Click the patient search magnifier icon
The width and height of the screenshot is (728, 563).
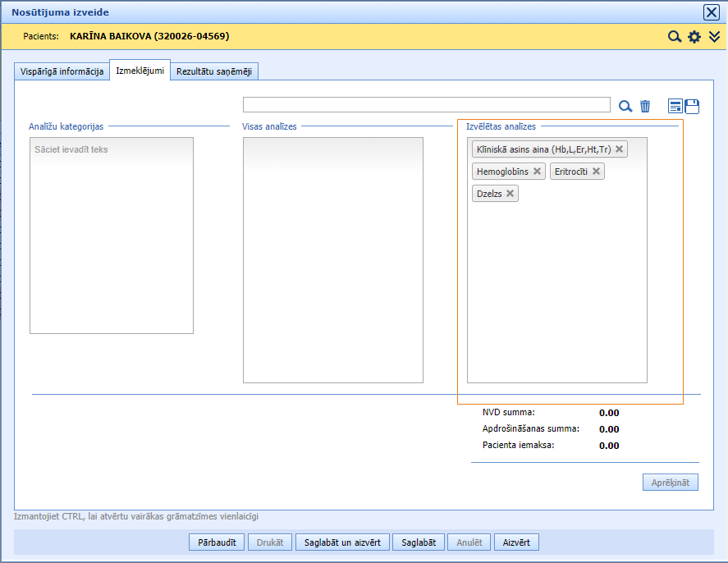(675, 37)
